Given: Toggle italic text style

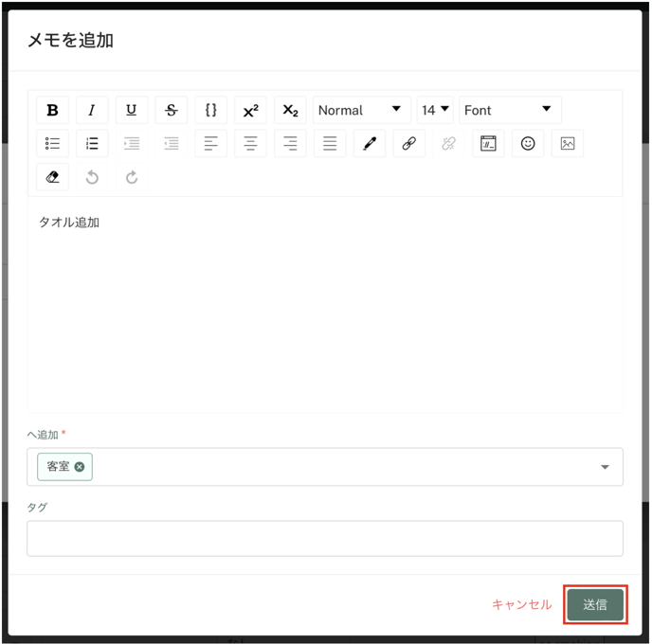Looking at the screenshot, I should click(x=92, y=110).
